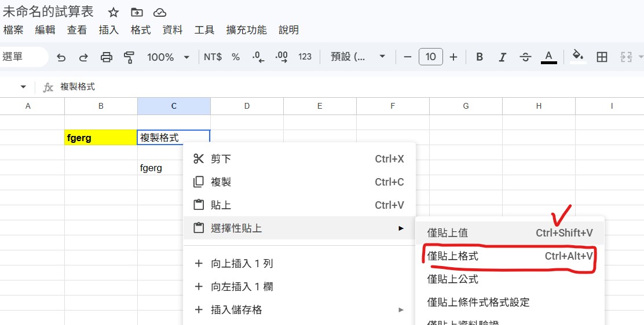Expand 插入儲存格 submenu

(299, 309)
